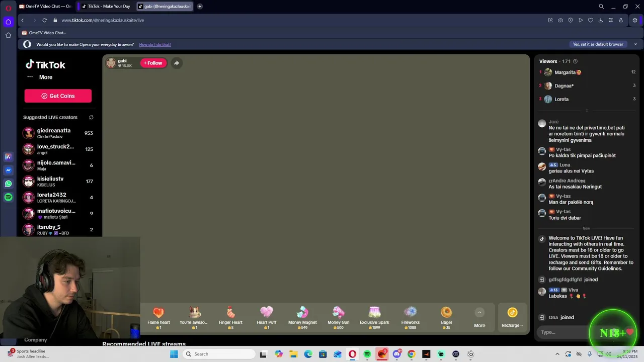This screenshot has width=644, height=362.
Task: Choose the Exclusive Spark gift
Action: pyautogui.click(x=374, y=318)
